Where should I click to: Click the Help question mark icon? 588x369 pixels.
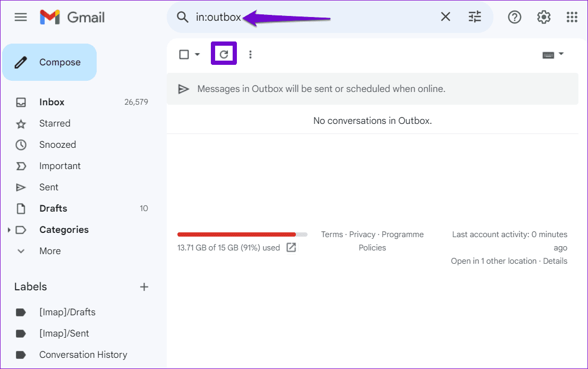coord(514,16)
